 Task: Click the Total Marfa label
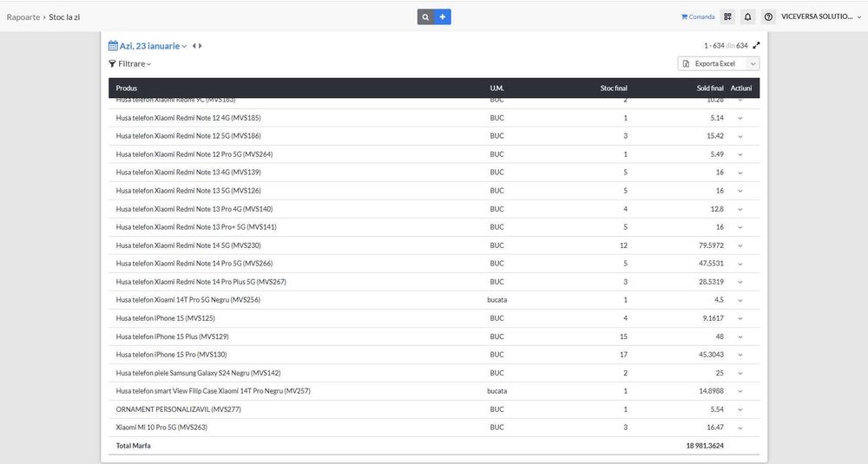tap(133, 446)
